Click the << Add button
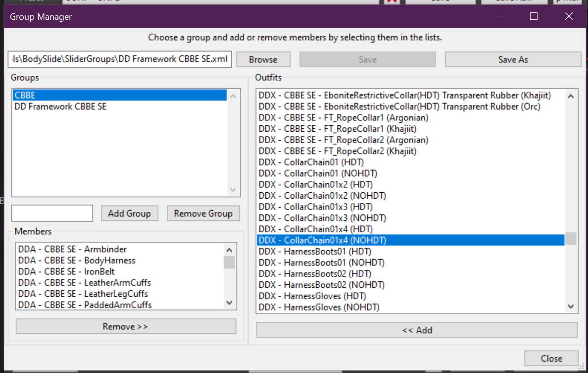The image size is (588, 373). pyautogui.click(x=417, y=330)
